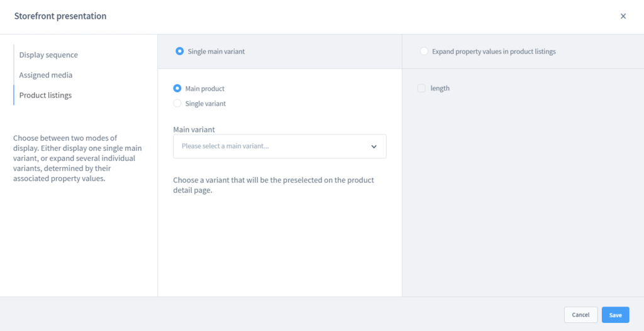Choose the Single variant radio option
This screenshot has height=331, width=644.
(x=177, y=104)
